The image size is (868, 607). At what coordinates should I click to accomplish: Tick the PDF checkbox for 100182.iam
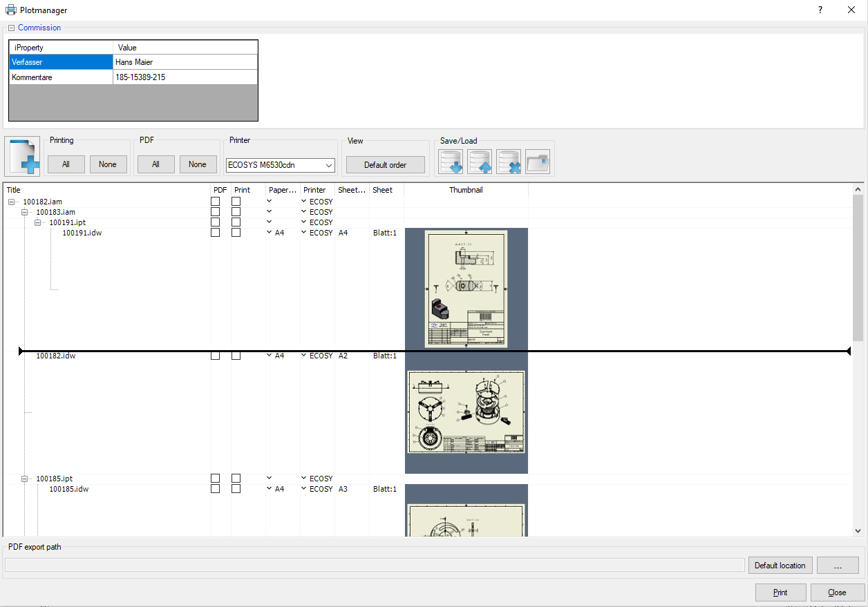216,202
